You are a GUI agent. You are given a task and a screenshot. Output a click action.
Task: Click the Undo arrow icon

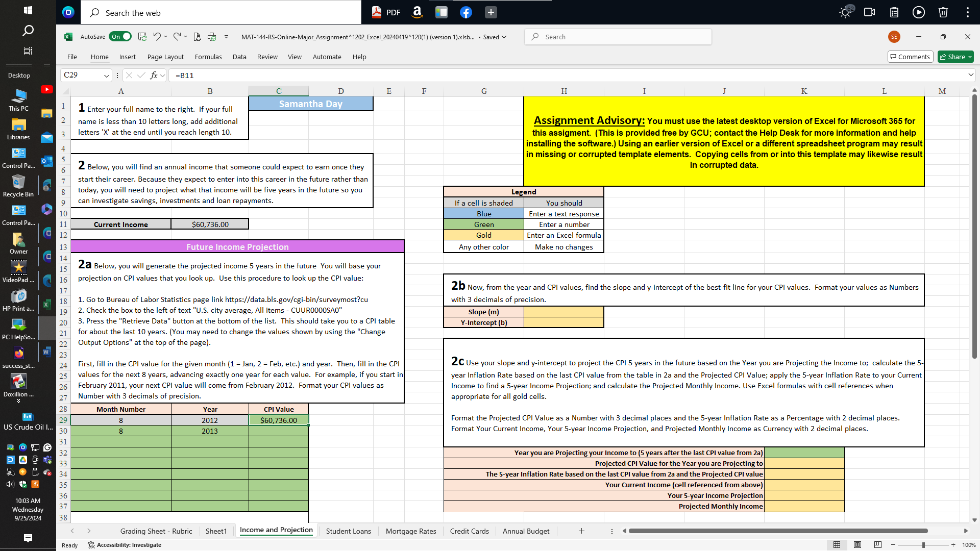[157, 37]
